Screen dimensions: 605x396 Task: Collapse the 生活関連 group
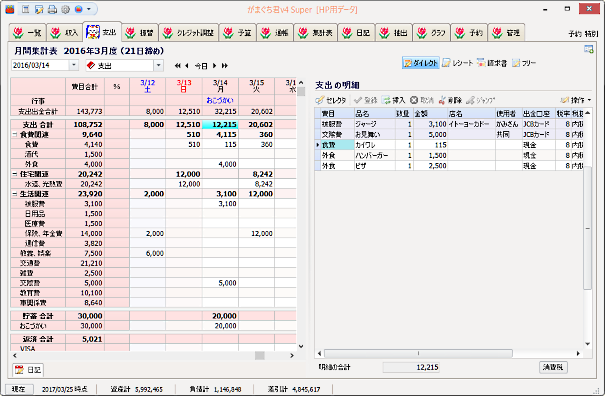pos(15,194)
